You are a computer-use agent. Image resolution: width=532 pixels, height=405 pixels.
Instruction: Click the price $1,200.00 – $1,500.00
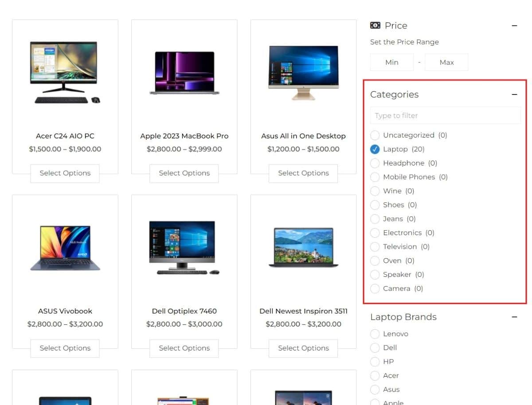304,149
